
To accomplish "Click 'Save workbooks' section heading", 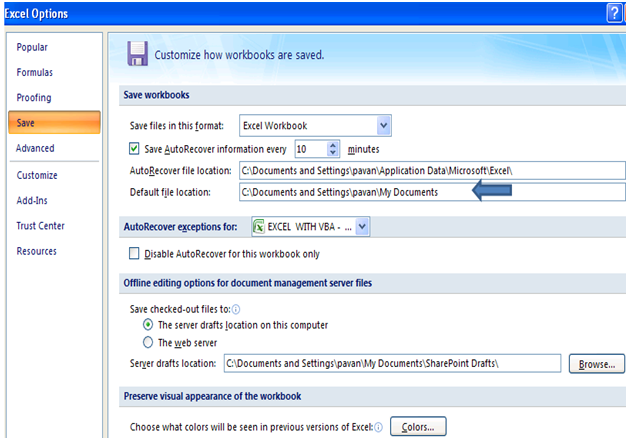I will 156,95.
